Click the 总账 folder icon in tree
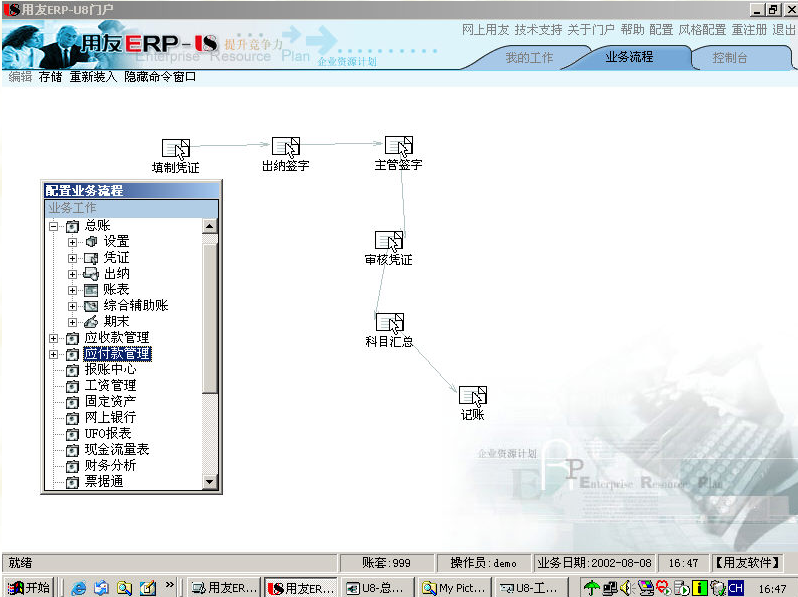The height and width of the screenshot is (597, 798). (72, 225)
